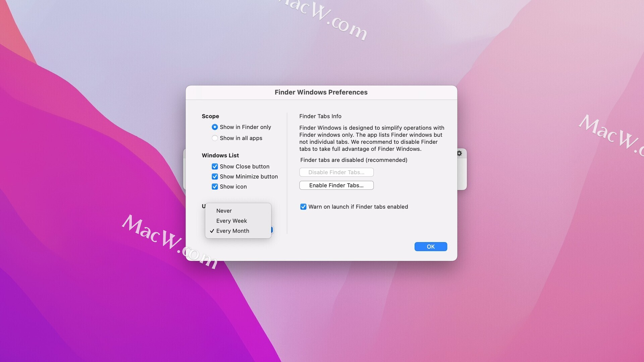Toggle the Show Minimize button checkbox
Viewport: 644px width, 362px height.
[x=215, y=177]
